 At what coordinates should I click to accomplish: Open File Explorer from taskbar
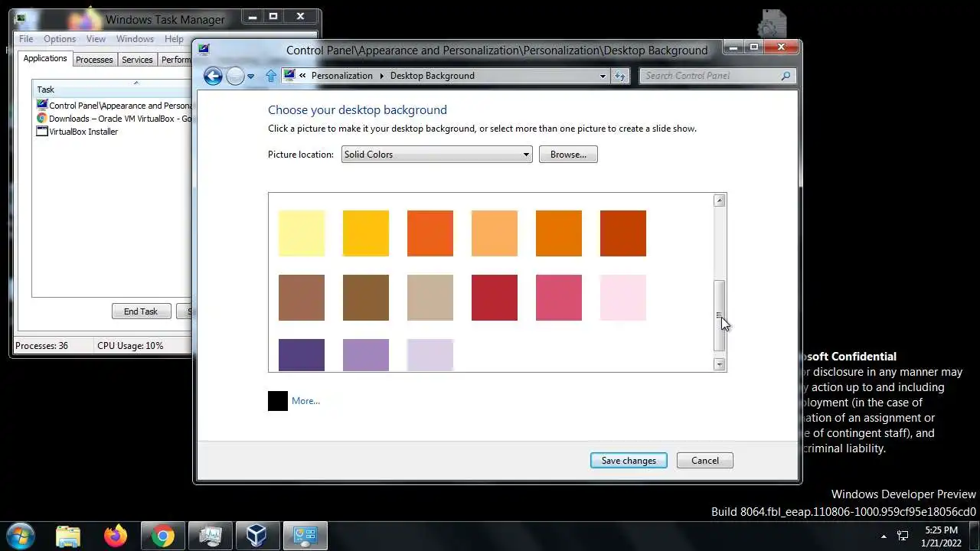(x=68, y=536)
